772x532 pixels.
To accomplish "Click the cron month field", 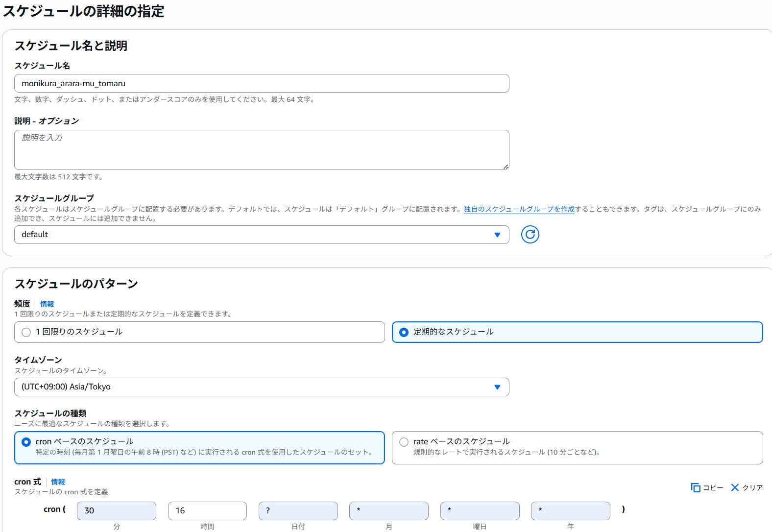I will (389, 511).
